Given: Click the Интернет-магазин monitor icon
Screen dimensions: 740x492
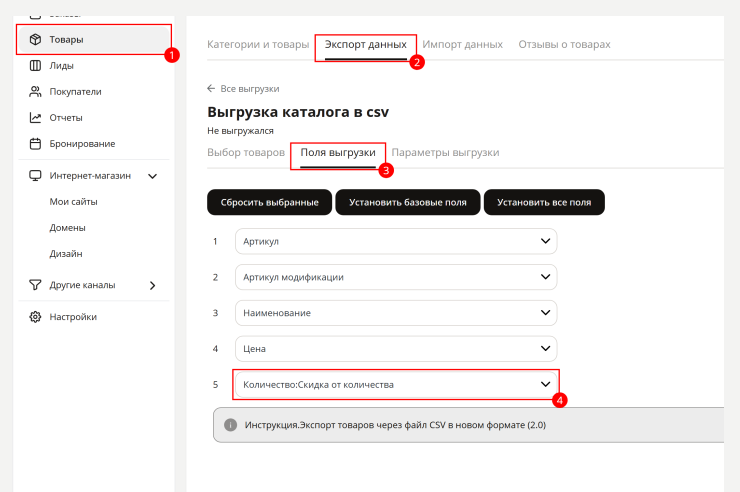Looking at the screenshot, I should (35, 175).
